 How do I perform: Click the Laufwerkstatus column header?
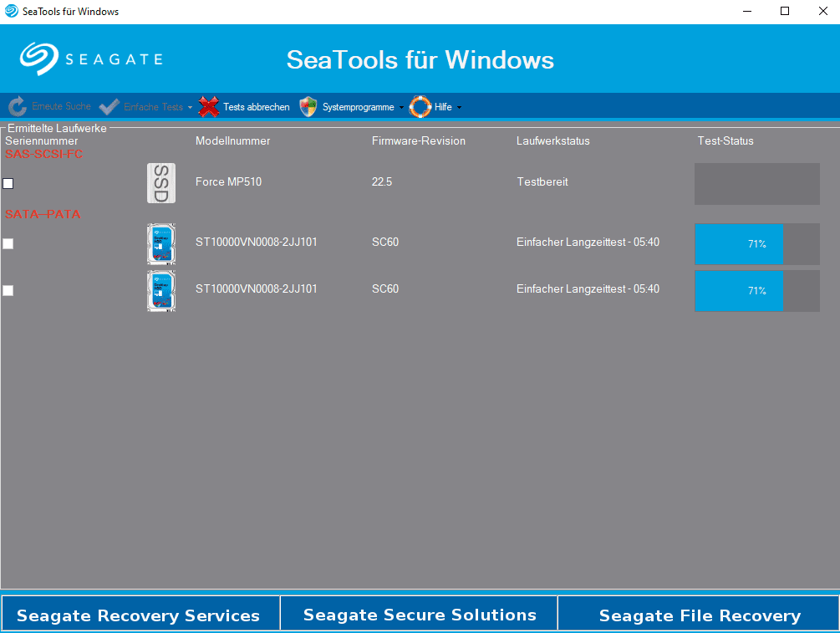pyautogui.click(x=552, y=141)
